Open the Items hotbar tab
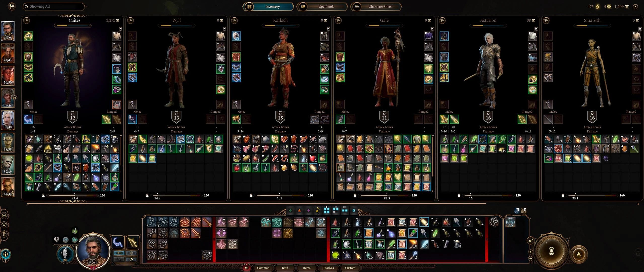Image resolution: width=644 pixels, height=272 pixels. pyautogui.click(x=307, y=268)
